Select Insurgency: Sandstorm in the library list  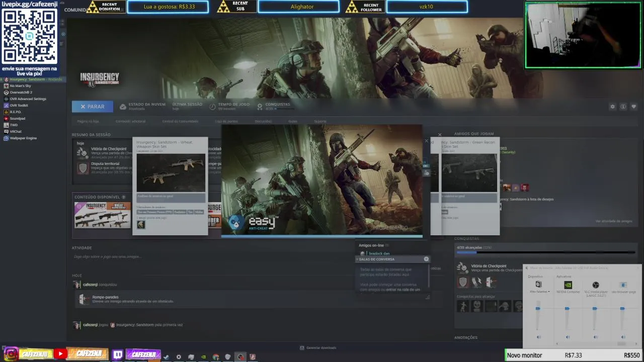33,79
